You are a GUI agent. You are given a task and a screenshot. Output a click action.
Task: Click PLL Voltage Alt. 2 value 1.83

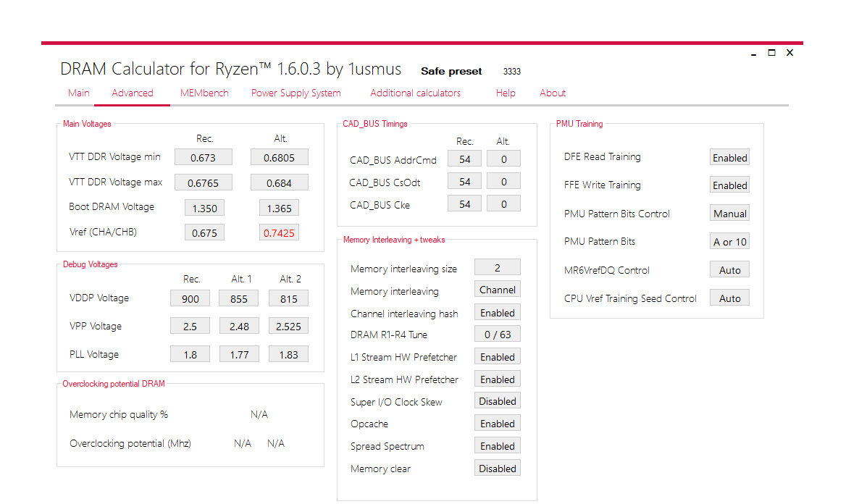pyautogui.click(x=288, y=354)
